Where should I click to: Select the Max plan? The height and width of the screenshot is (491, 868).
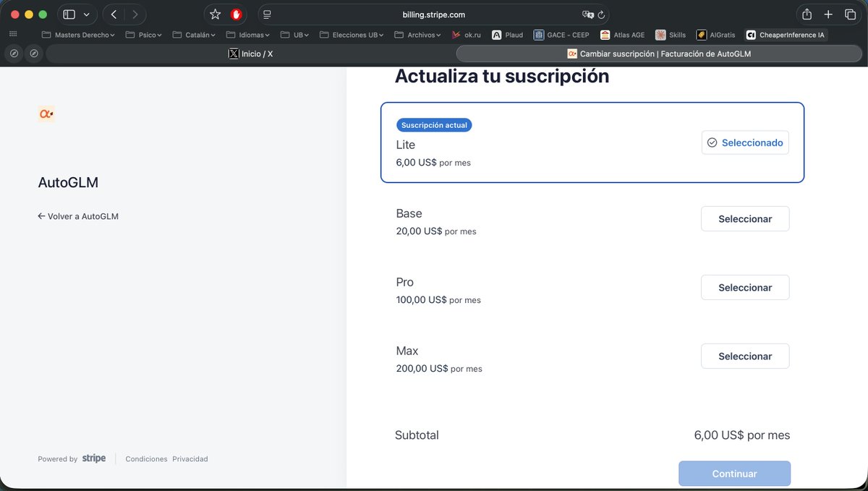[x=745, y=356]
